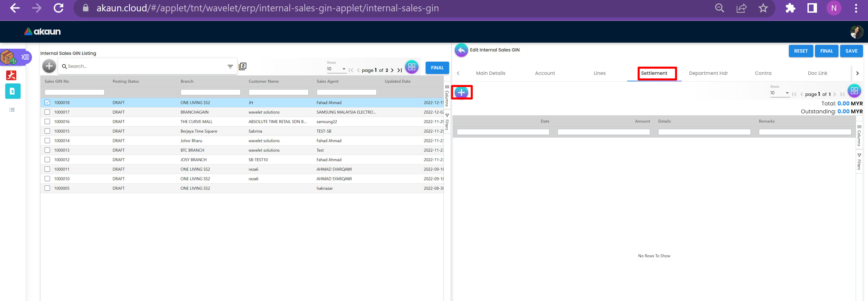Click the list icon in left sidebar
The height and width of the screenshot is (301, 868).
pos(12,110)
